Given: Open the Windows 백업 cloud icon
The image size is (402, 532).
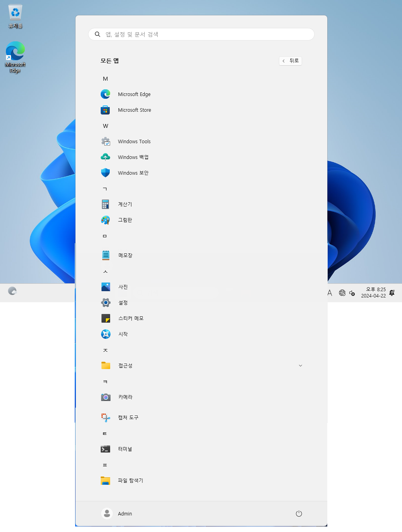Looking at the screenshot, I should [x=105, y=157].
